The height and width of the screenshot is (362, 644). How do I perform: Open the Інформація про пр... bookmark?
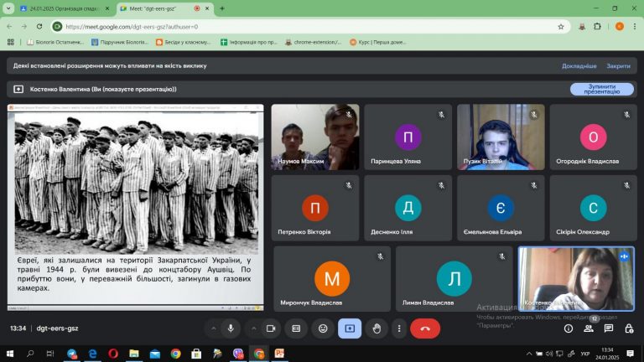point(249,42)
